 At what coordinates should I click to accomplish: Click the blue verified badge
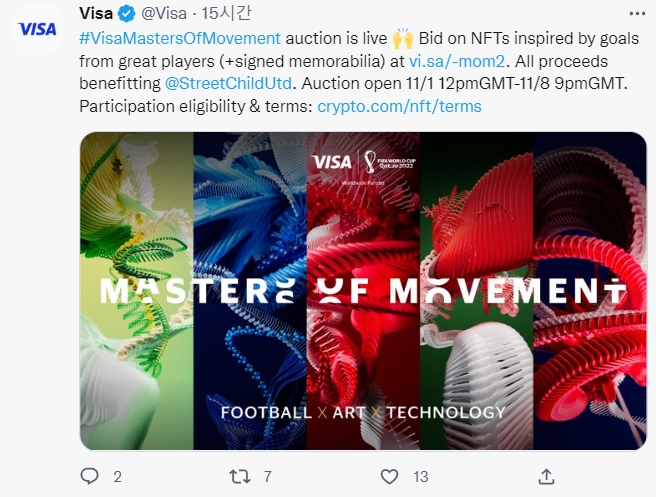coord(126,14)
